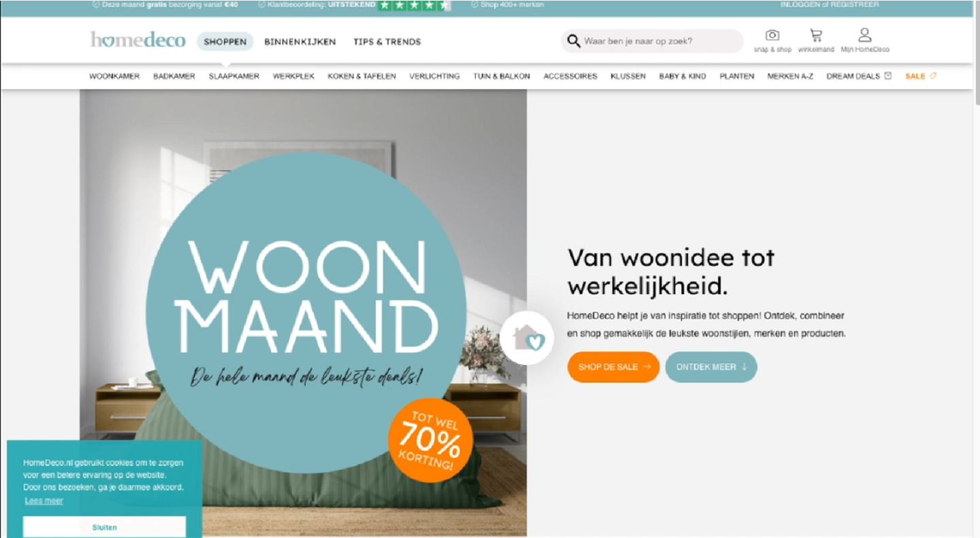The height and width of the screenshot is (538, 980).
Task: Open the BINNENKIJKEN menu item
Action: [x=300, y=42]
